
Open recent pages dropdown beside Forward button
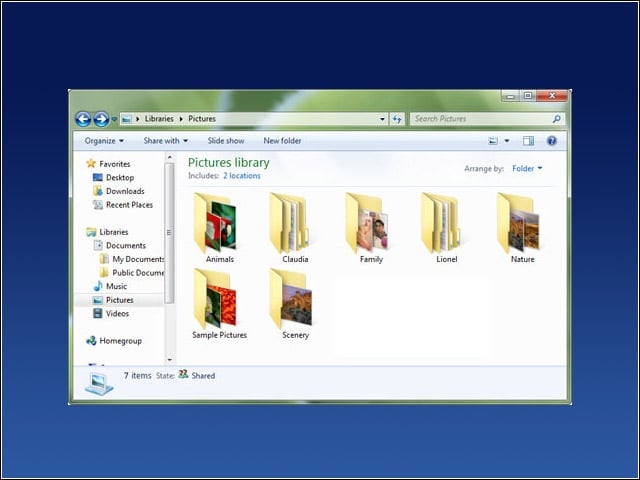[x=114, y=119]
